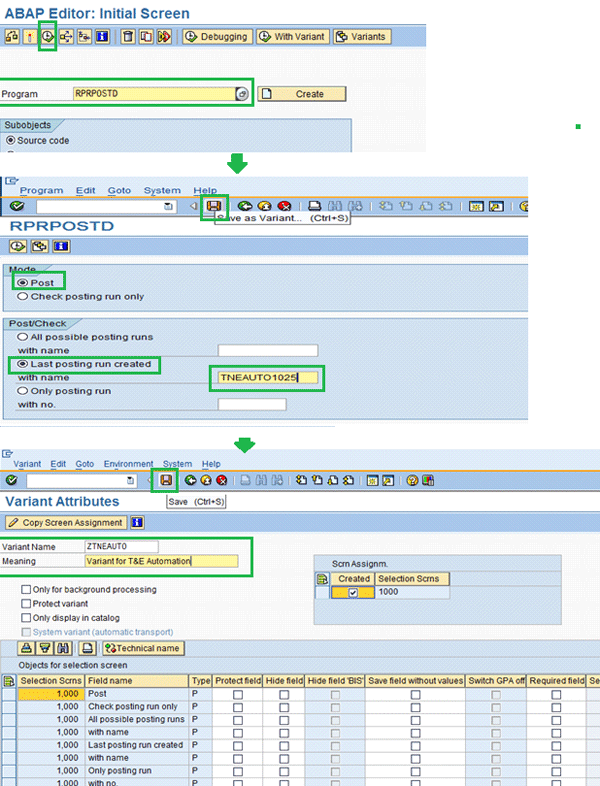Viewport: 600px width, 786px height.
Task: Click the green checkmark Enter icon
Action: pos(16,206)
